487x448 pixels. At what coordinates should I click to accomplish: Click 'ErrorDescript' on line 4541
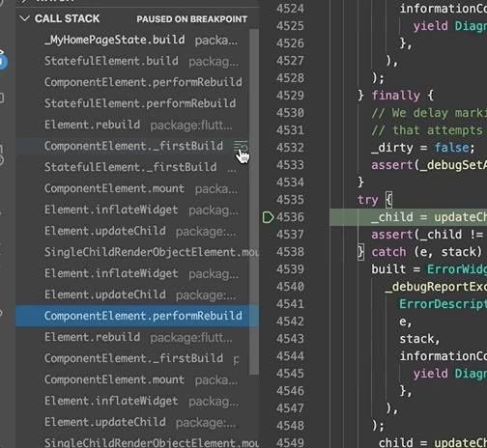pyautogui.click(x=443, y=304)
